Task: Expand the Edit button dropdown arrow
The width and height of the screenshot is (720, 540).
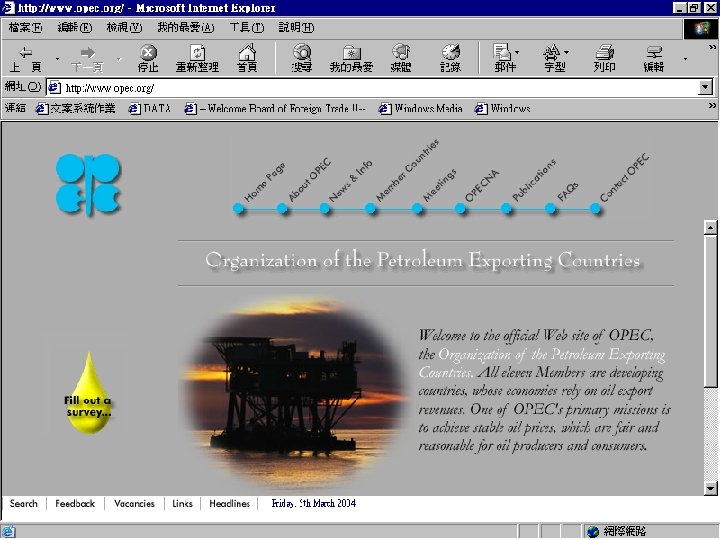Action: [685, 59]
